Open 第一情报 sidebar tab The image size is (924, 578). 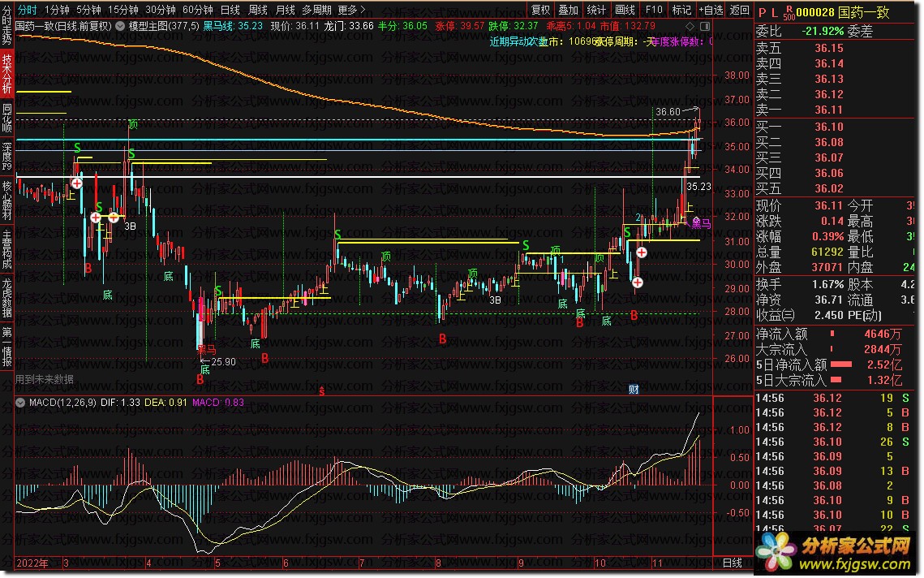[6, 347]
